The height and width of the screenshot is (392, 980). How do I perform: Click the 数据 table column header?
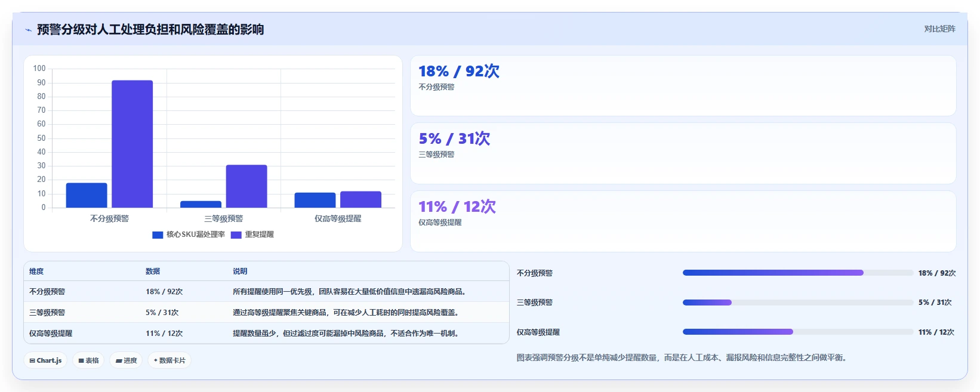153,271
